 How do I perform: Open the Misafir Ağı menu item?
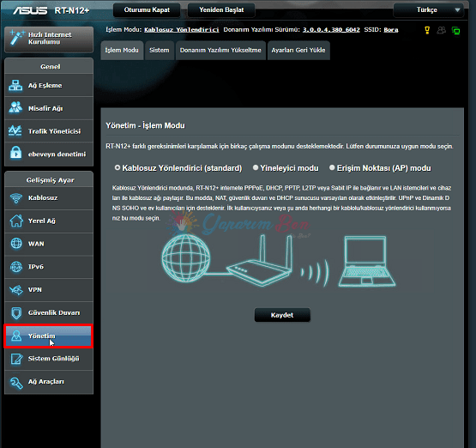pyautogui.click(x=49, y=108)
